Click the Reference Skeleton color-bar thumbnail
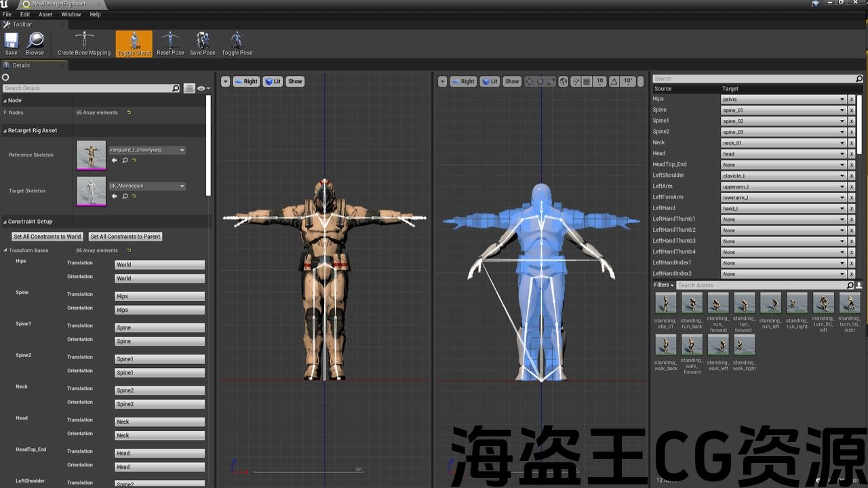868x488 pixels. 91,155
